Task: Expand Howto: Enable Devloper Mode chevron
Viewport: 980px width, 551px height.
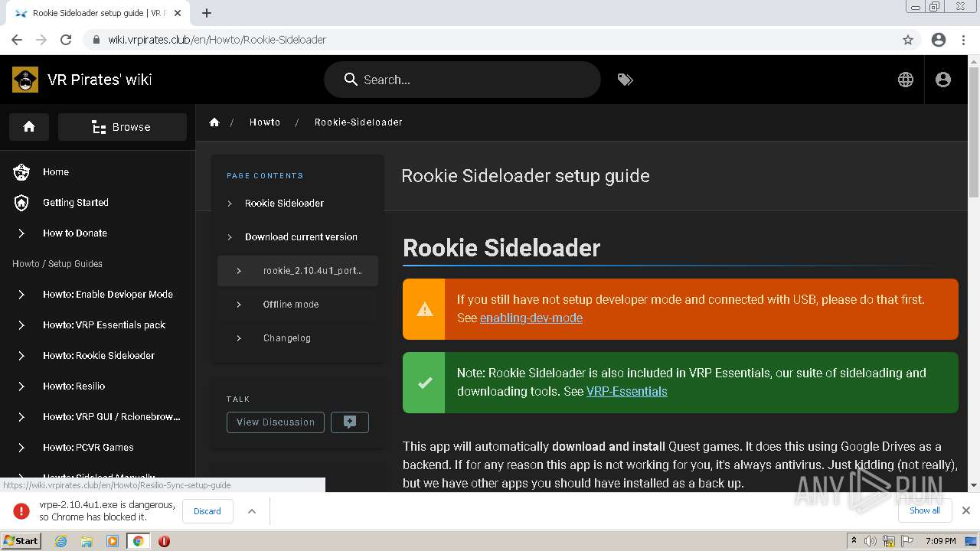Action: pos(21,295)
